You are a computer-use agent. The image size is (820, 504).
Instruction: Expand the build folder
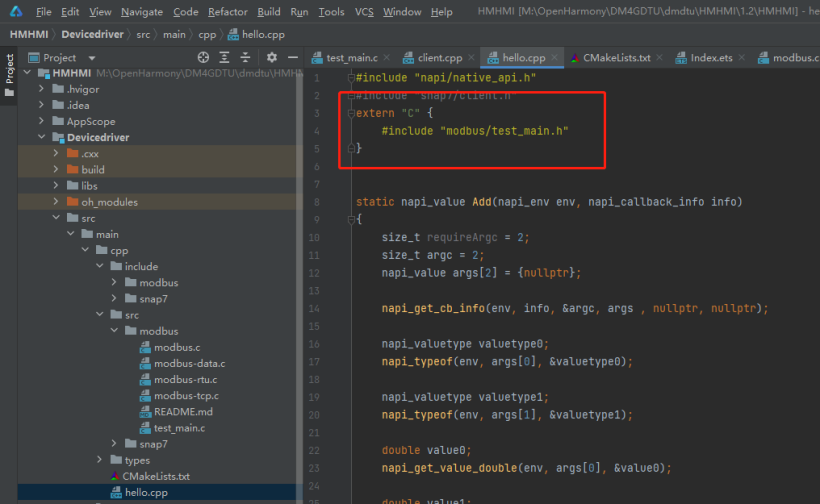[56, 169]
